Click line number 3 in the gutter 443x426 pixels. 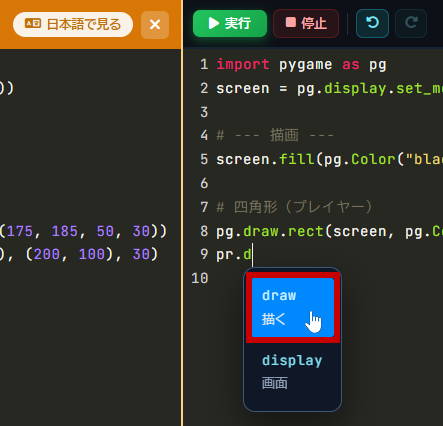click(x=204, y=112)
